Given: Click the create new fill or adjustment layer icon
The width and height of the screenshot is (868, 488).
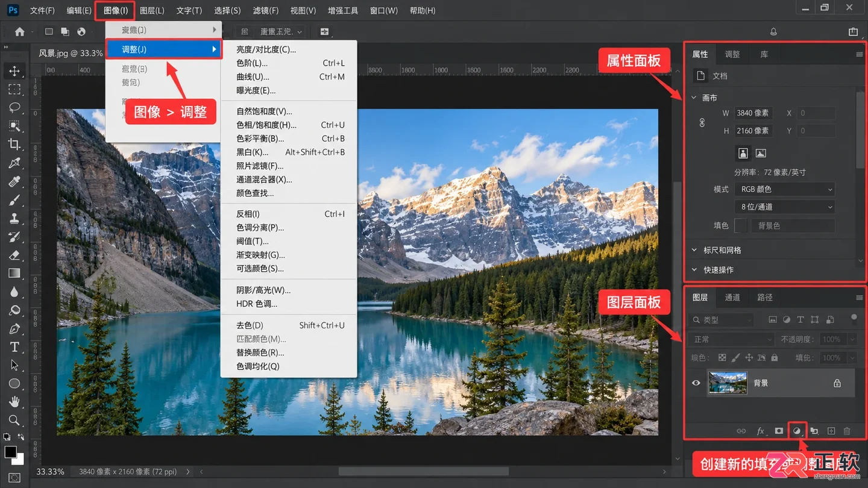Looking at the screenshot, I should 796,431.
